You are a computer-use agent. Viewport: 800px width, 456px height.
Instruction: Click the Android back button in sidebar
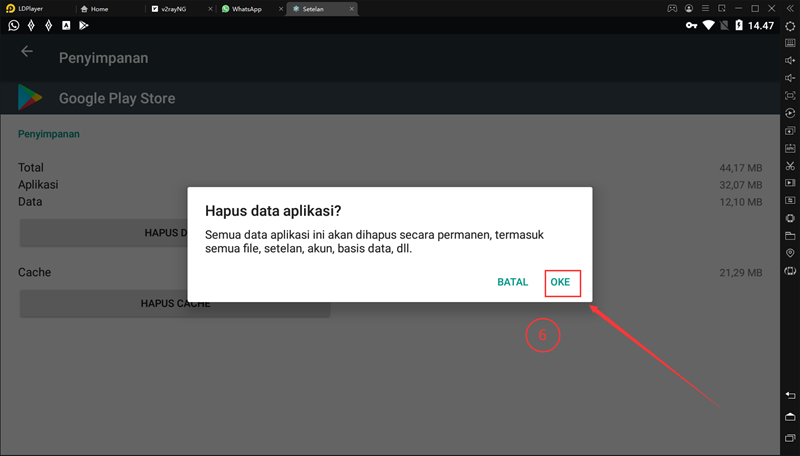(790, 397)
